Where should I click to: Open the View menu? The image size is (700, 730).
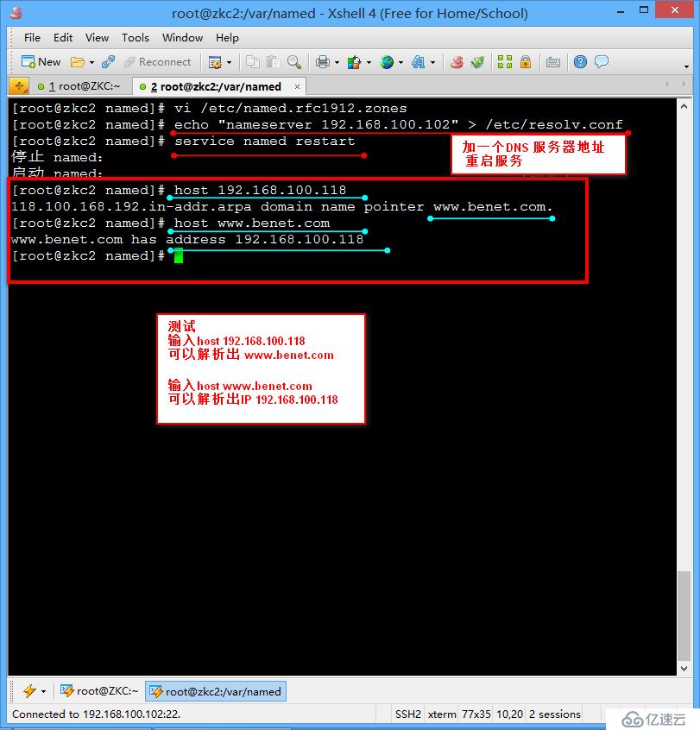(x=97, y=38)
